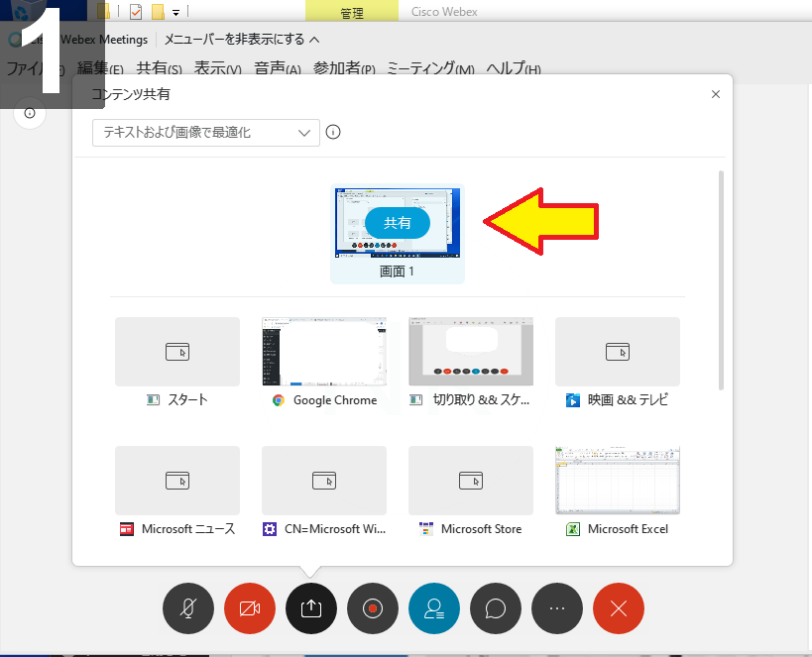Open more options ellipsis button

pos(557,608)
